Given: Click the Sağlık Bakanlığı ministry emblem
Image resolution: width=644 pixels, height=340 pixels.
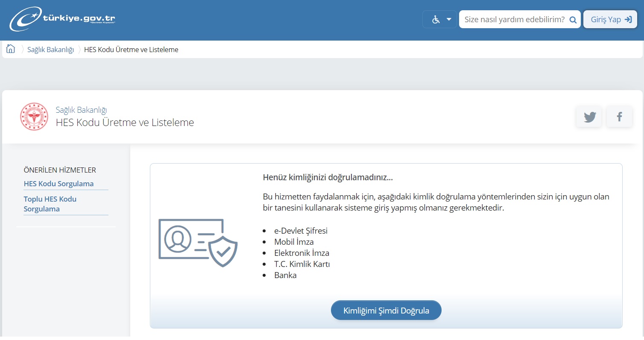Looking at the screenshot, I should pyautogui.click(x=34, y=117).
